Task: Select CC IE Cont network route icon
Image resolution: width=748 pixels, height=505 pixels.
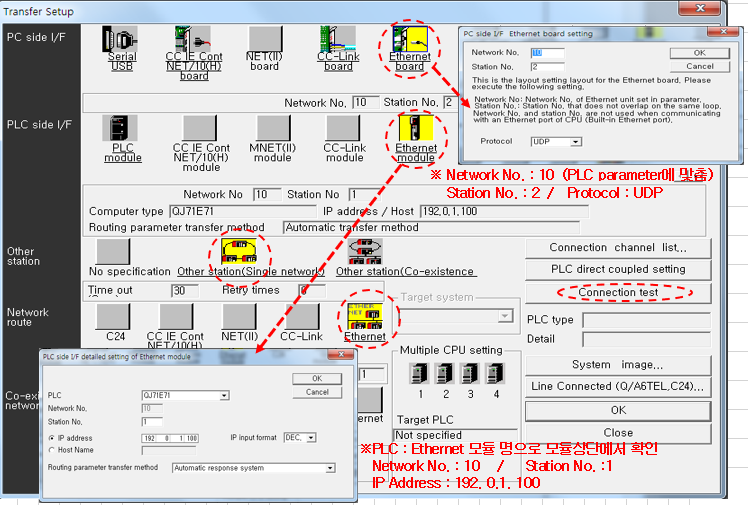Action: pos(176,317)
